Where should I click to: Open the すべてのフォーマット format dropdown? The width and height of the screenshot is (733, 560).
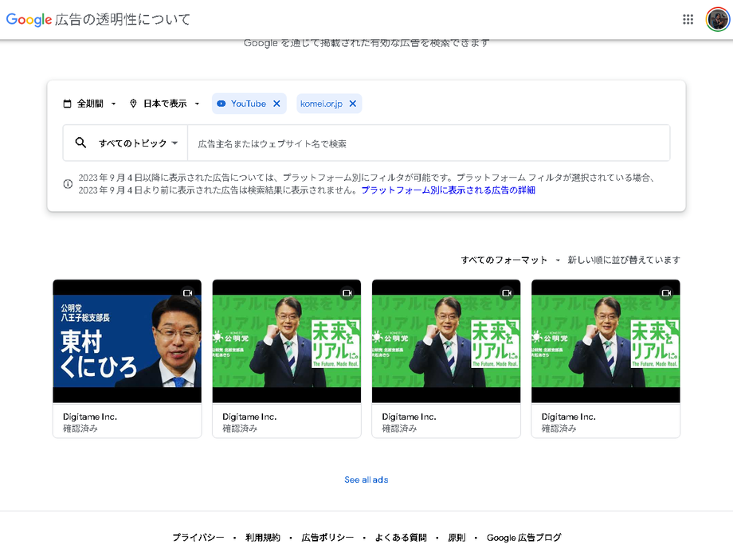click(x=510, y=260)
